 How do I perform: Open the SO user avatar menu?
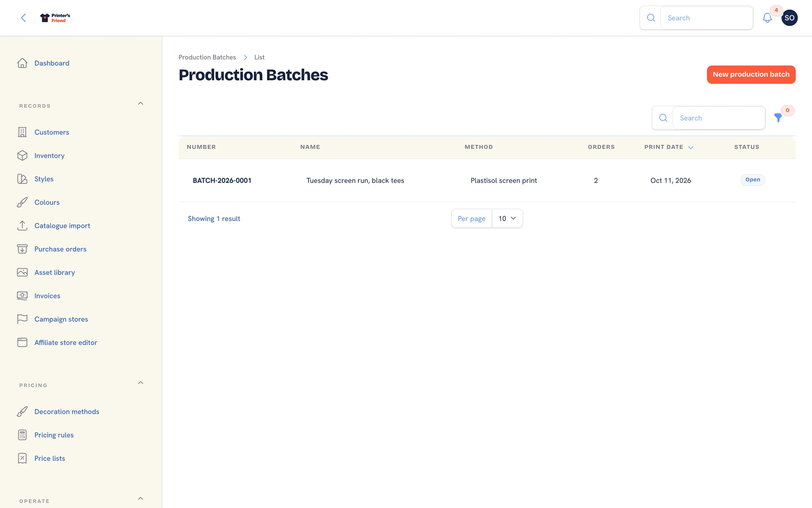[789, 18]
